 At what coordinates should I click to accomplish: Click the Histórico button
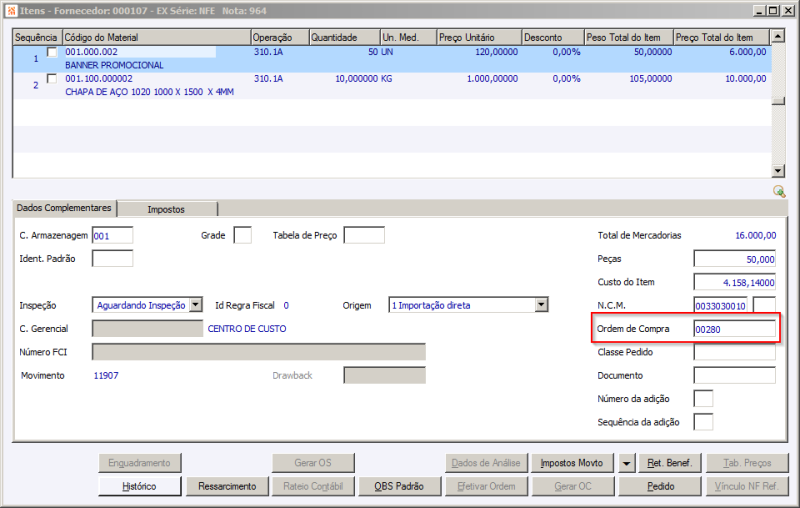(139, 486)
